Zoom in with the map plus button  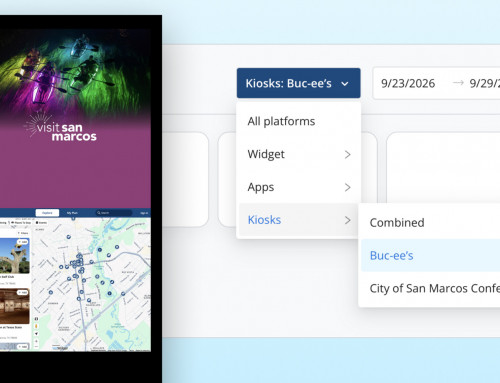[x=36, y=341]
